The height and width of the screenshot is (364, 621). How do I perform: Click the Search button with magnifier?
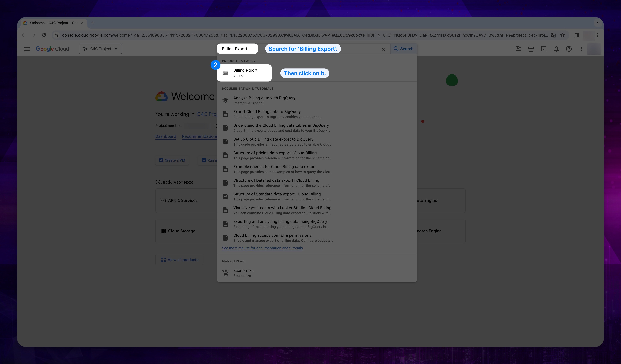(x=403, y=49)
